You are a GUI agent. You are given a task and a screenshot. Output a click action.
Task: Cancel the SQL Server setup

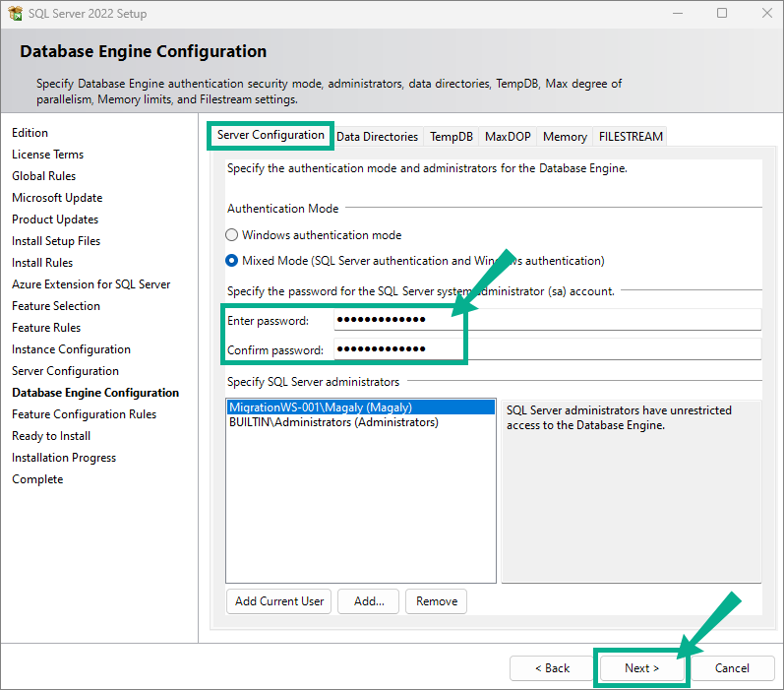732,668
